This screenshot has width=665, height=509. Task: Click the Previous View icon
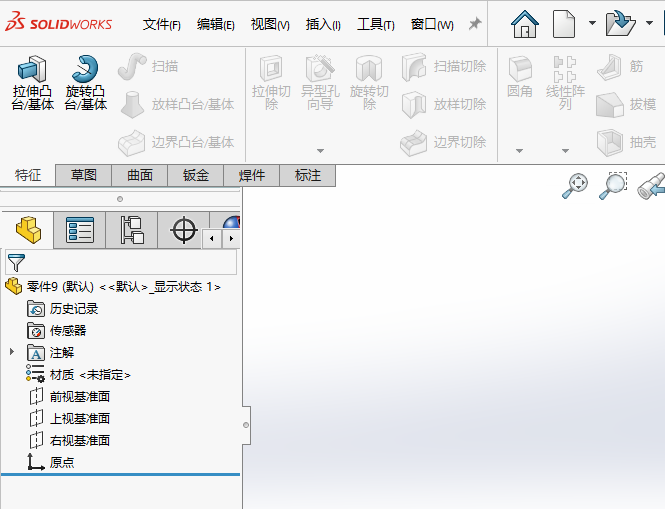pos(651,185)
